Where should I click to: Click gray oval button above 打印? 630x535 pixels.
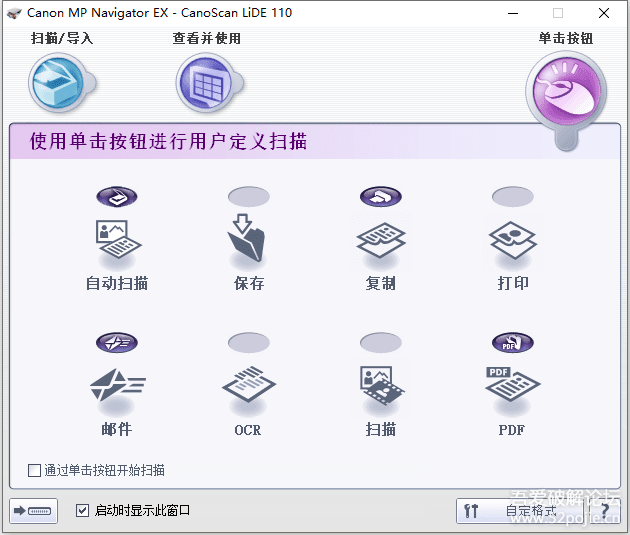(x=513, y=196)
